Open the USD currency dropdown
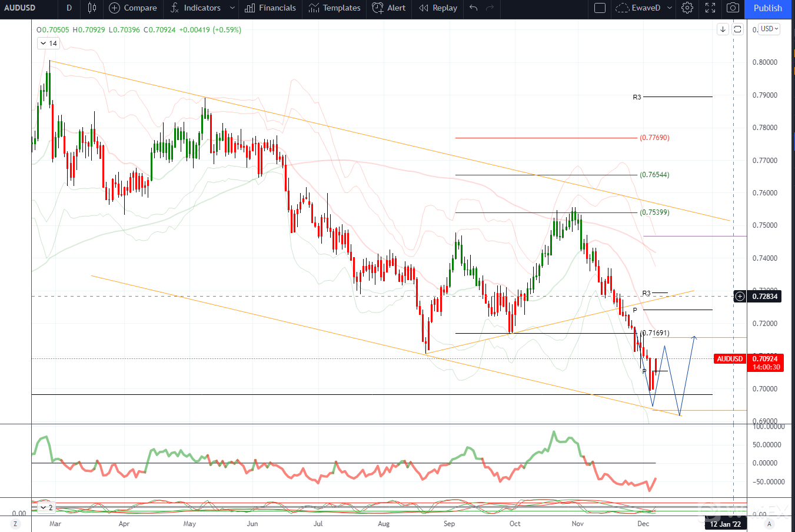Viewport: 795px width, 532px height. [769, 29]
